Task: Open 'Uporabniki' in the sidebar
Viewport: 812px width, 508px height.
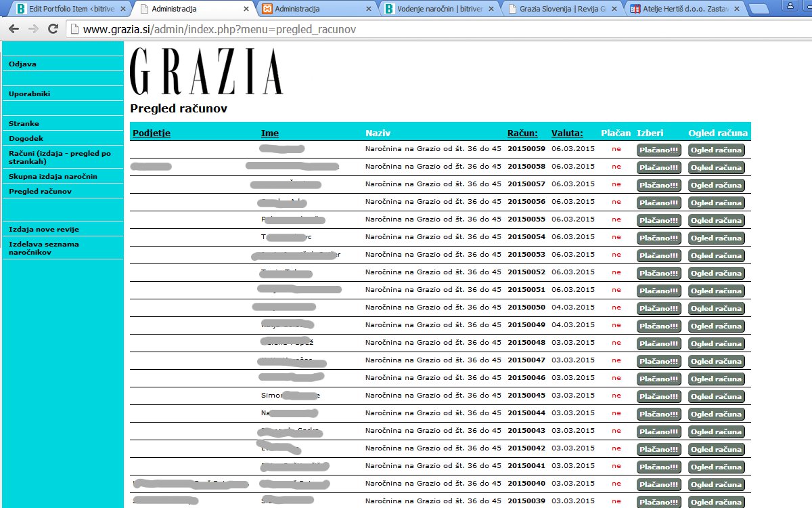Action: tap(30, 94)
